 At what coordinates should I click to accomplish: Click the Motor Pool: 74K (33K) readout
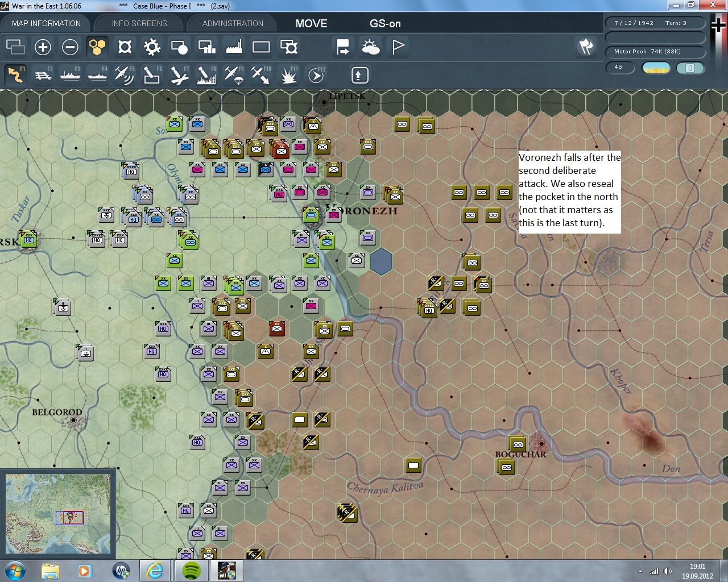coord(655,52)
